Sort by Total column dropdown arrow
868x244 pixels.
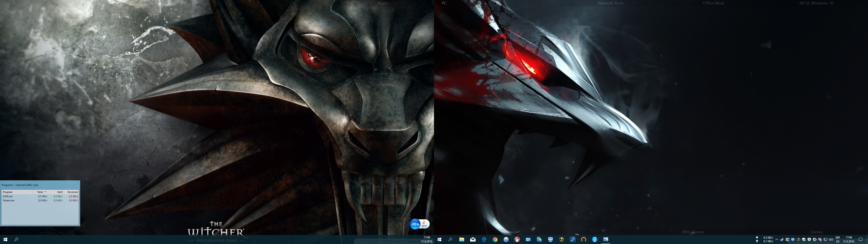[x=45, y=192]
